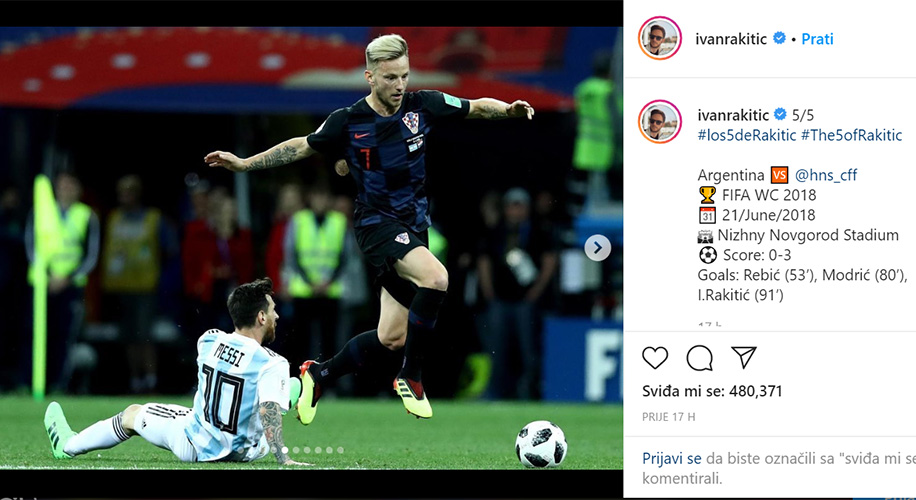Jump to last carousel dot indicator
916x500 pixels.
(x=341, y=450)
